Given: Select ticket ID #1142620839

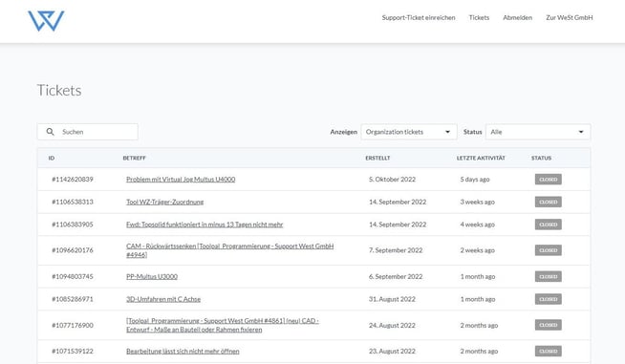Looking at the screenshot, I should click(x=73, y=180).
